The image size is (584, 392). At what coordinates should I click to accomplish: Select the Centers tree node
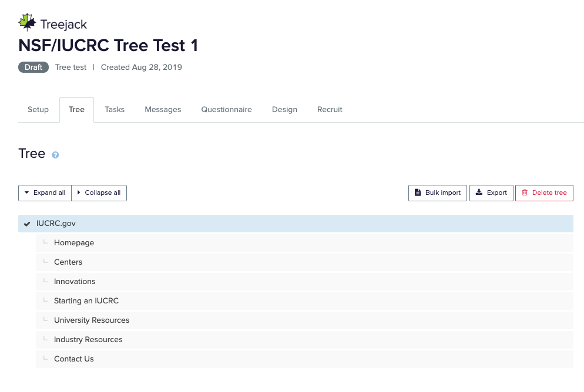point(68,262)
